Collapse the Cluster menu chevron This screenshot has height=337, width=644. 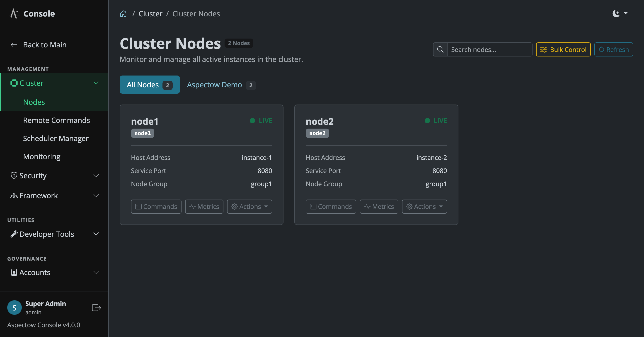96,83
